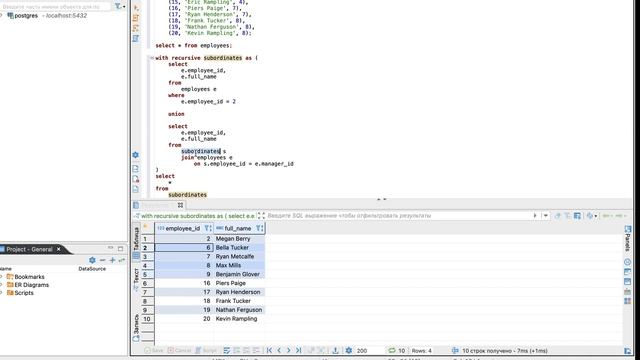
Task: Close the Project - General tab
Action: click(58, 249)
